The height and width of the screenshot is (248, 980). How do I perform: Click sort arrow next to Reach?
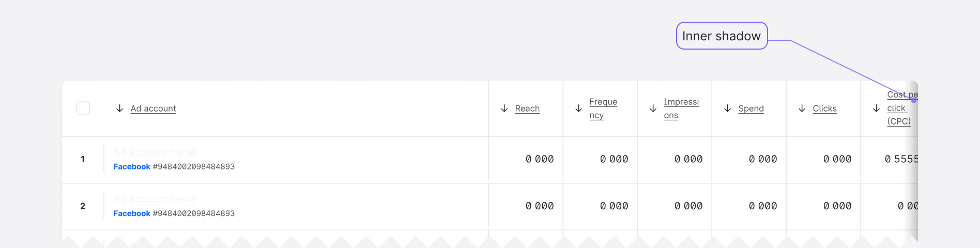pos(504,109)
